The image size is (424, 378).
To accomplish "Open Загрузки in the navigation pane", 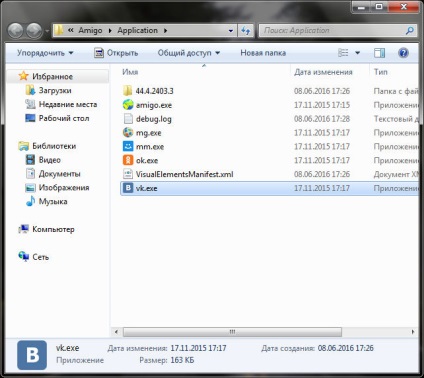I will pos(55,90).
